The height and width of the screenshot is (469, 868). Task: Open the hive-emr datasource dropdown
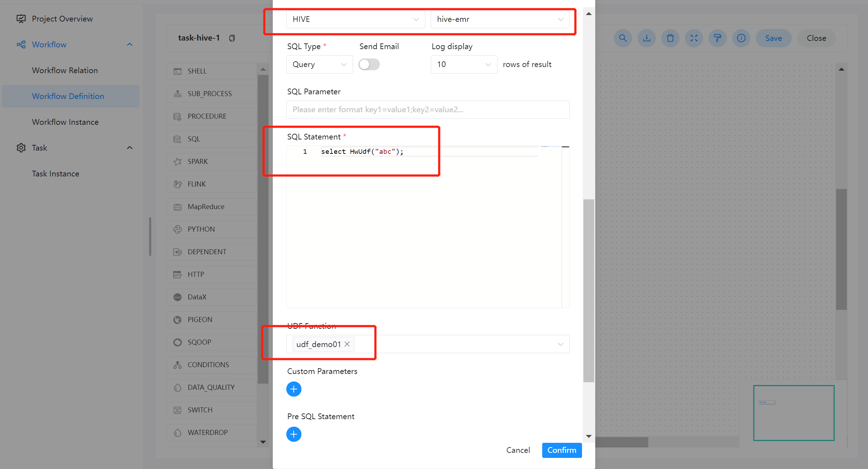500,19
